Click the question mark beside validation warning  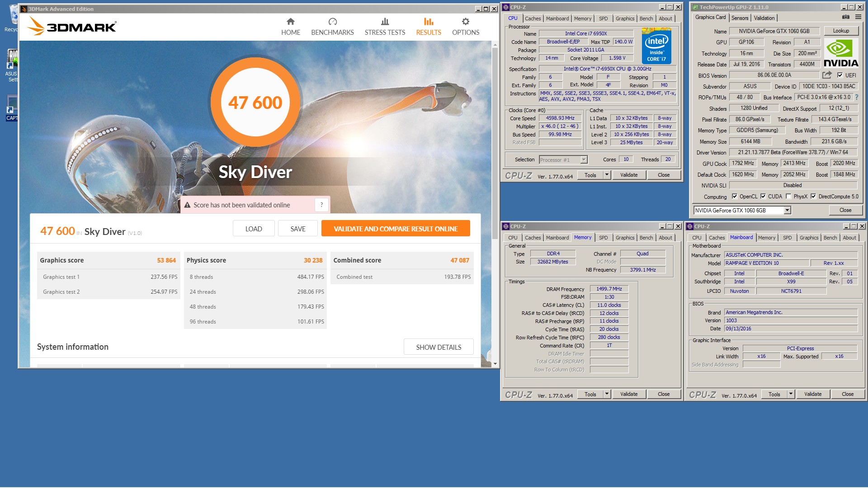(x=321, y=205)
